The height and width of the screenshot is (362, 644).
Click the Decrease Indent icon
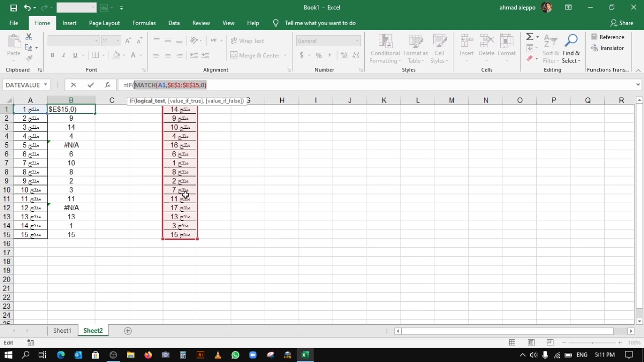coord(194,55)
